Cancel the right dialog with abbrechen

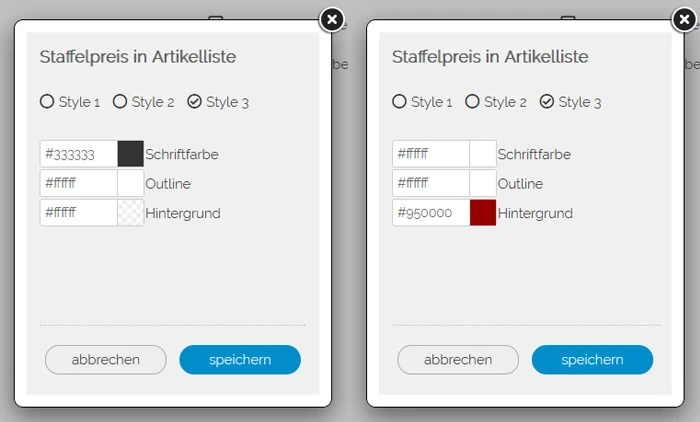[458, 360]
